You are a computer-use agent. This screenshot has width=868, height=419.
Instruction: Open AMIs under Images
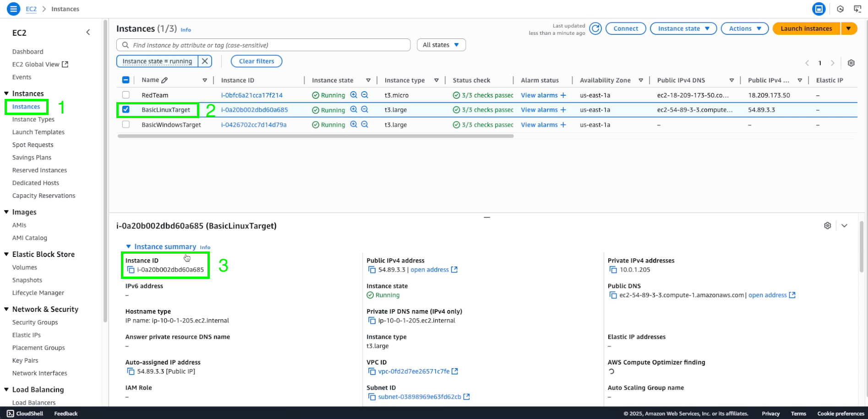[19, 225]
